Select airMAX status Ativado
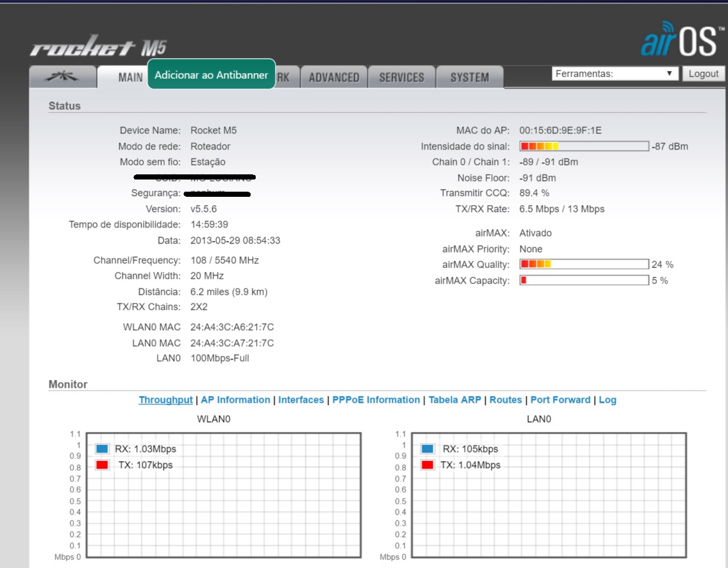This screenshot has height=568, width=728. click(535, 233)
